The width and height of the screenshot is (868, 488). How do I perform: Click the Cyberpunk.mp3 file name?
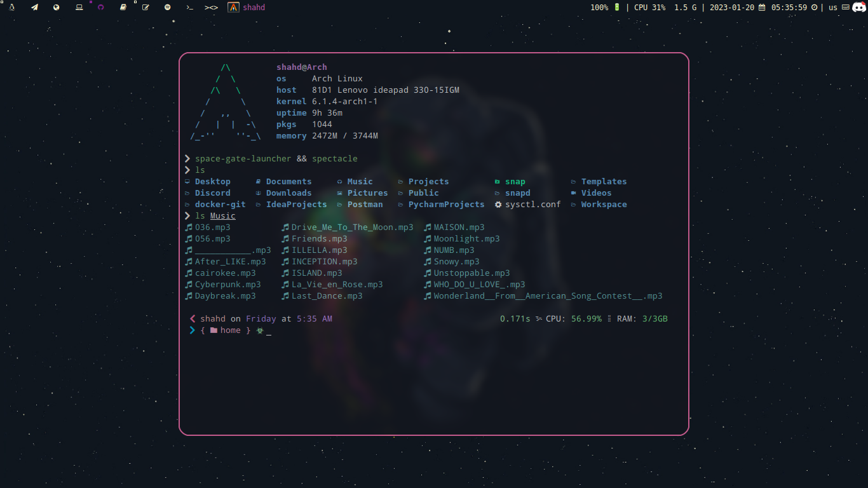(x=228, y=285)
